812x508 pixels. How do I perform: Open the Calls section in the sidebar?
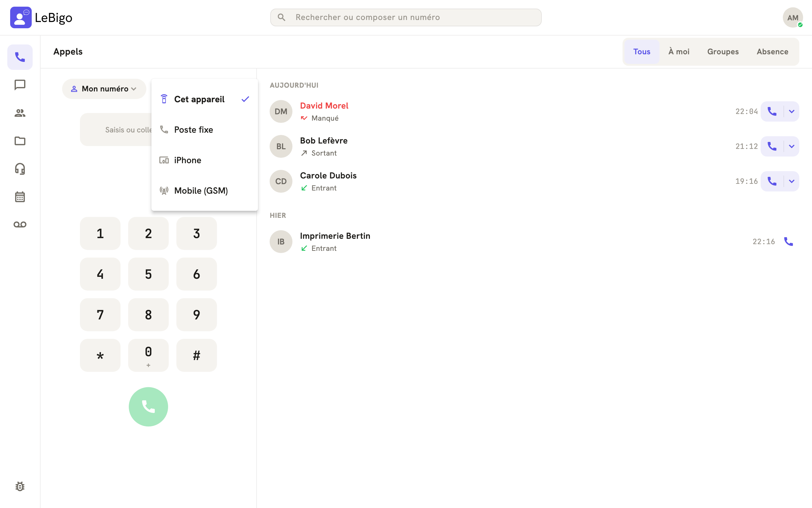[x=20, y=57]
